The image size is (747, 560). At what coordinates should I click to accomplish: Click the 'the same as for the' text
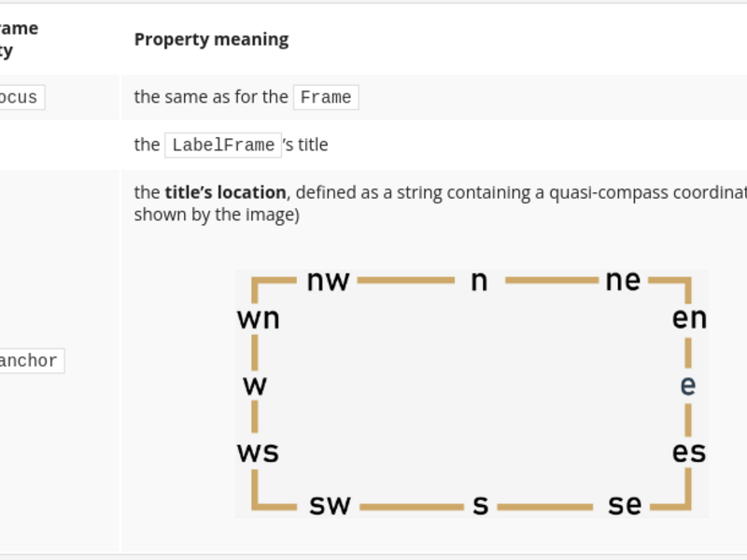click(211, 97)
